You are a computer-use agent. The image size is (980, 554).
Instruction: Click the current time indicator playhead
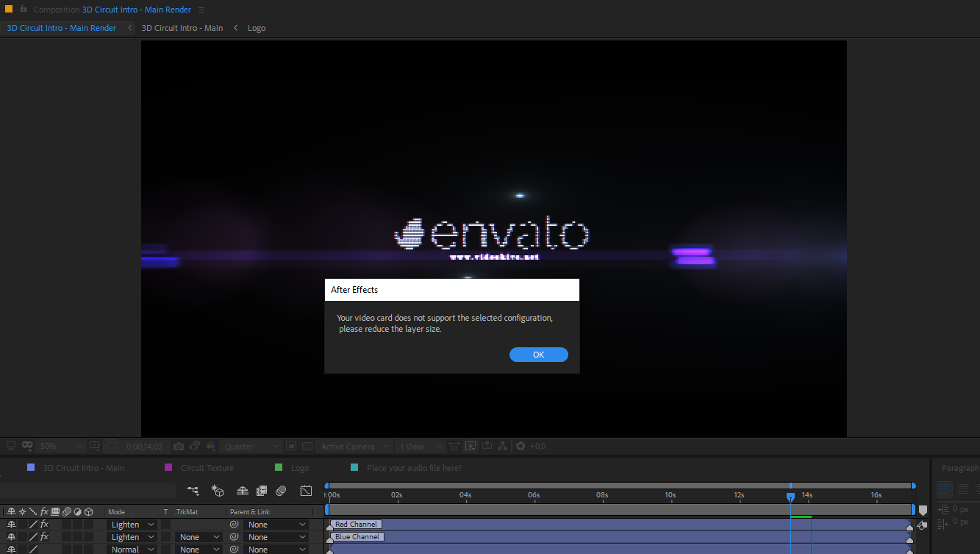[x=790, y=497]
